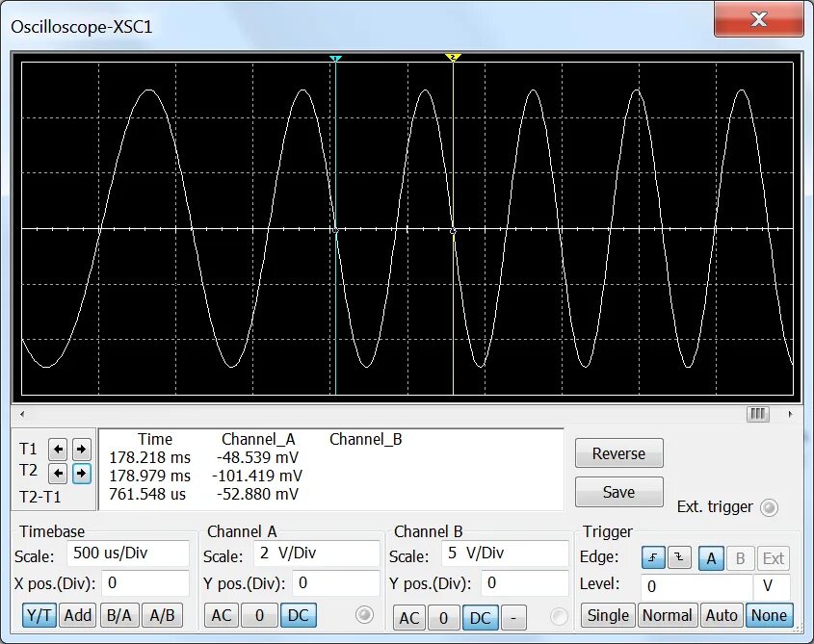Select Ext trigger source
Screen dimensions: 814x644
(773, 558)
